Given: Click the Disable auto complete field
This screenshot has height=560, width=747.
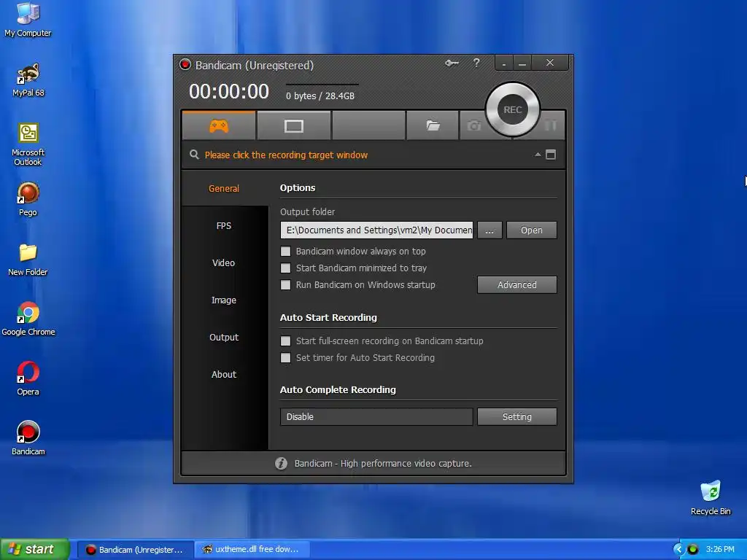Looking at the screenshot, I should (376, 416).
